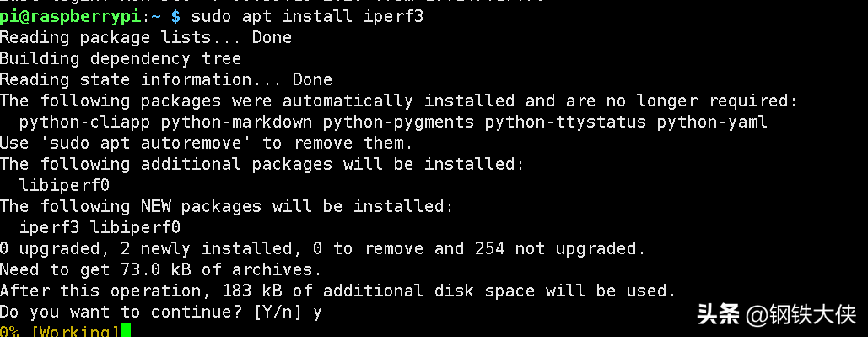Click the 'sudo apt install iperf3' command
This screenshot has height=337, width=868.
(307, 16)
